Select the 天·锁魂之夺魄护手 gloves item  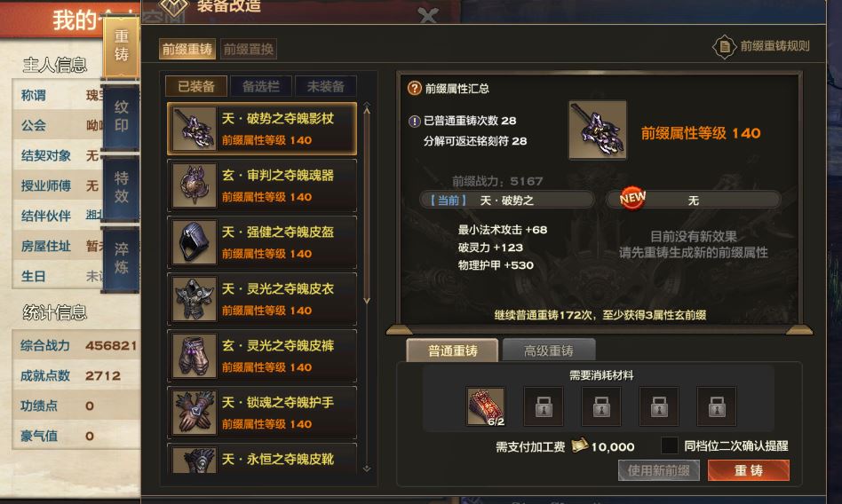(x=262, y=413)
